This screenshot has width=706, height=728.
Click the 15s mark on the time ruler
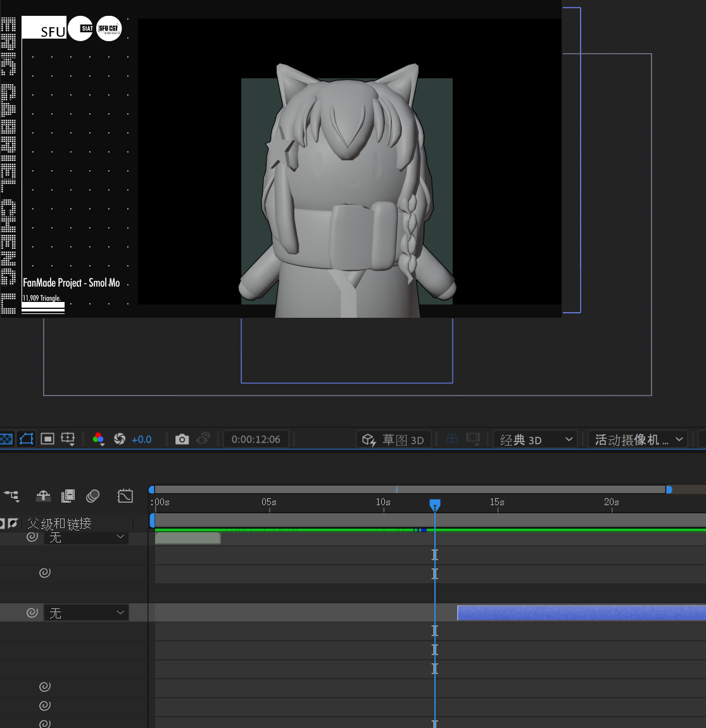click(497, 502)
